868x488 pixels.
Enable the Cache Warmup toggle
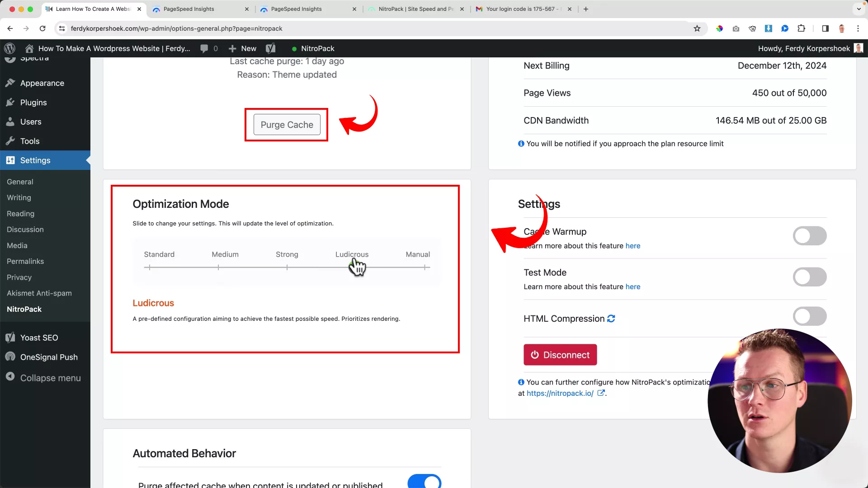coord(809,235)
